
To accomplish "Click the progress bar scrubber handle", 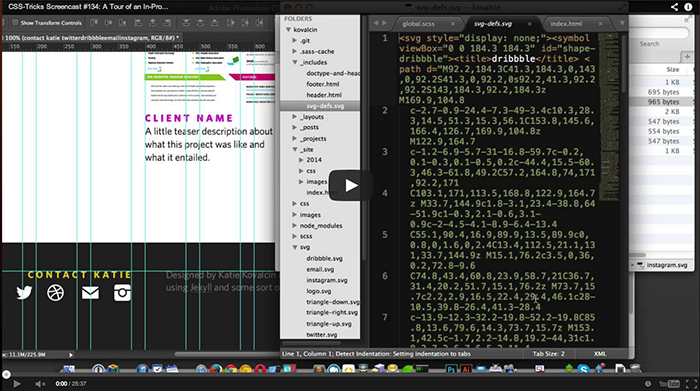I will pos(6,374).
